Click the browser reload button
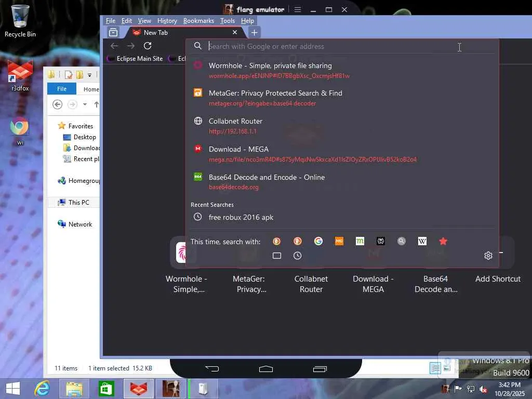The height and width of the screenshot is (399, 532). (x=148, y=46)
